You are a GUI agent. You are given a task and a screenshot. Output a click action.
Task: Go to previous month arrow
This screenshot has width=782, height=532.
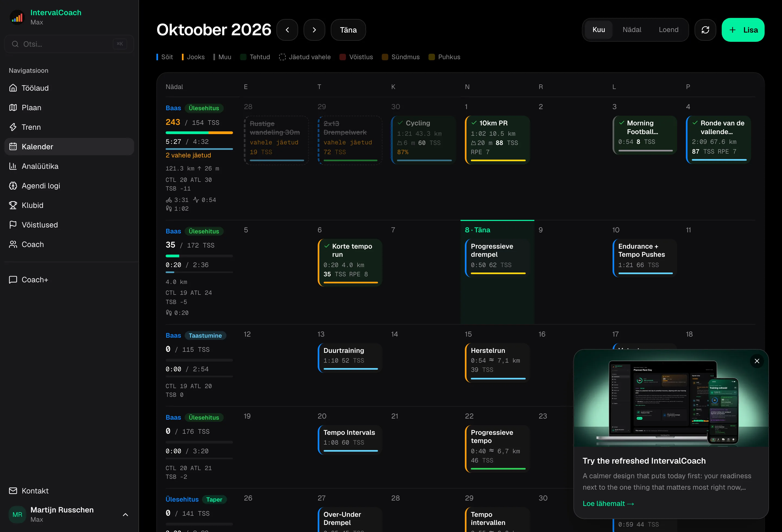coord(287,30)
